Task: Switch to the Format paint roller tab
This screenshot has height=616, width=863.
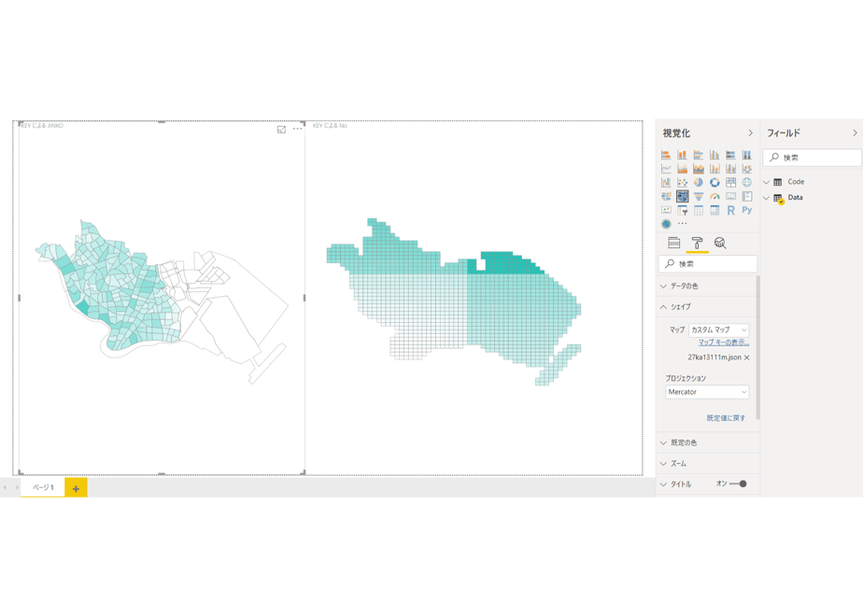Action: click(x=697, y=243)
